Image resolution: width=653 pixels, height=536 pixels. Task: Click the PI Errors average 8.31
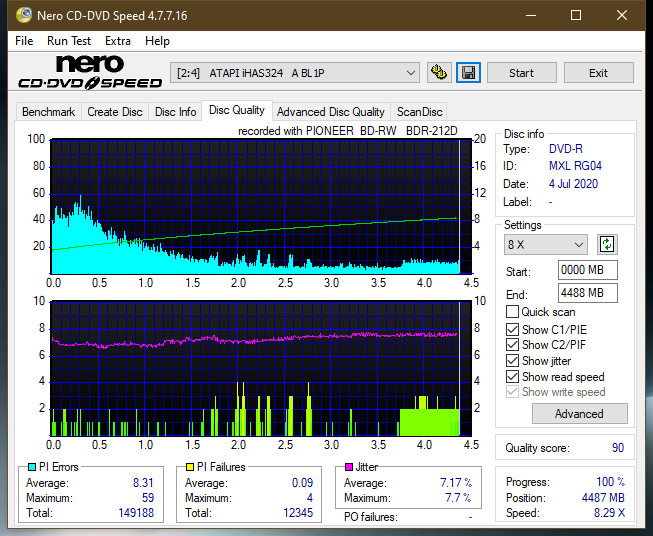(143, 483)
